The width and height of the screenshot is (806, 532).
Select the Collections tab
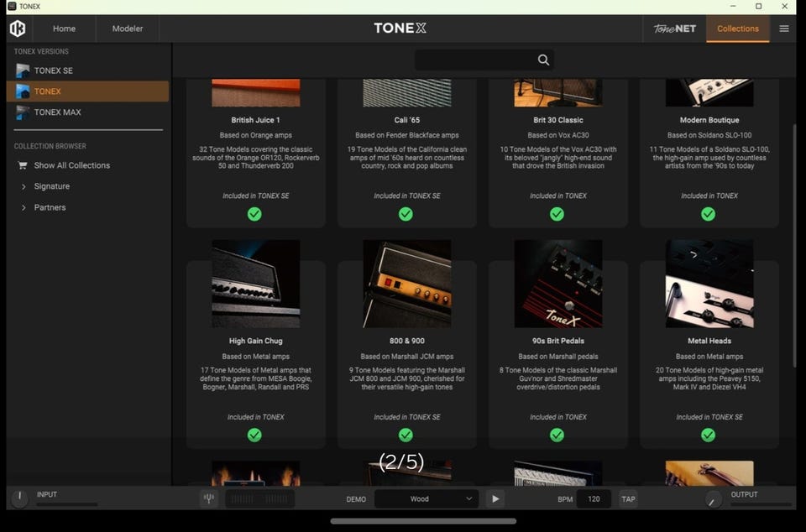point(738,29)
